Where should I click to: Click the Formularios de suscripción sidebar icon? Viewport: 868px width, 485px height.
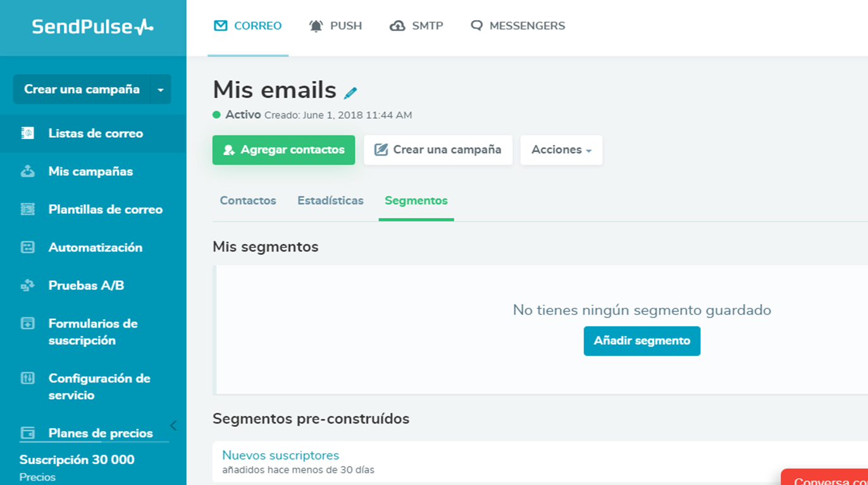(x=28, y=323)
